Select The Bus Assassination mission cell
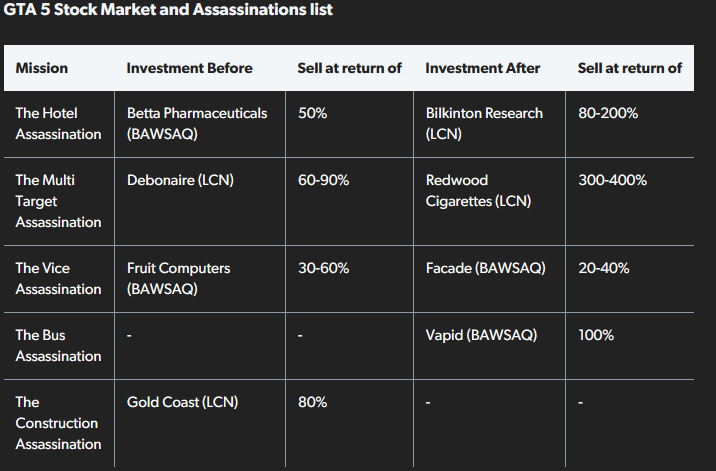This screenshot has width=716, height=471. coord(58,345)
